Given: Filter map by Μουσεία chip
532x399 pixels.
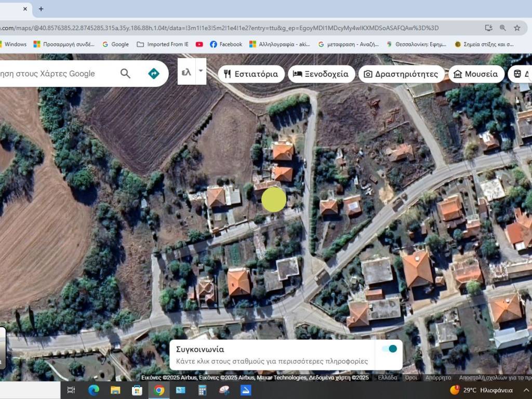Looking at the screenshot, I should [475, 74].
